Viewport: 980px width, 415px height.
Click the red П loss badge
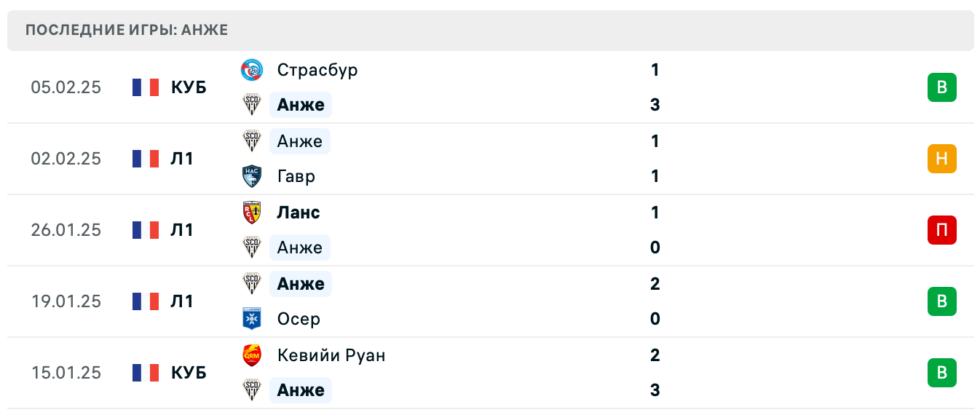(941, 230)
